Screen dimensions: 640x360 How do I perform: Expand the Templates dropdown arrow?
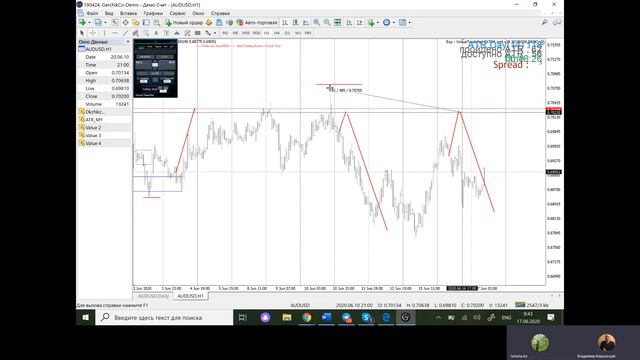tap(409, 22)
